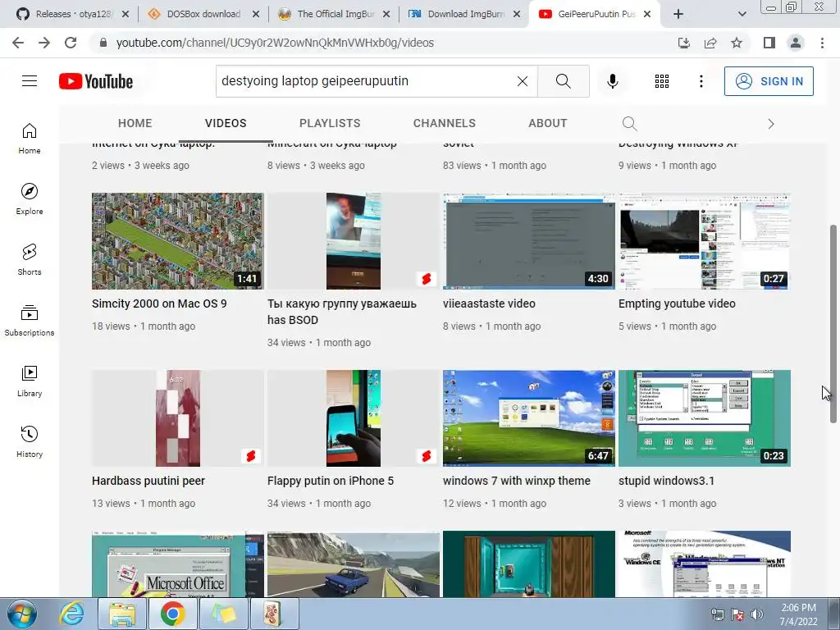Click 'Ты какую группу уважаешь has BSOD' title

(342, 312)
